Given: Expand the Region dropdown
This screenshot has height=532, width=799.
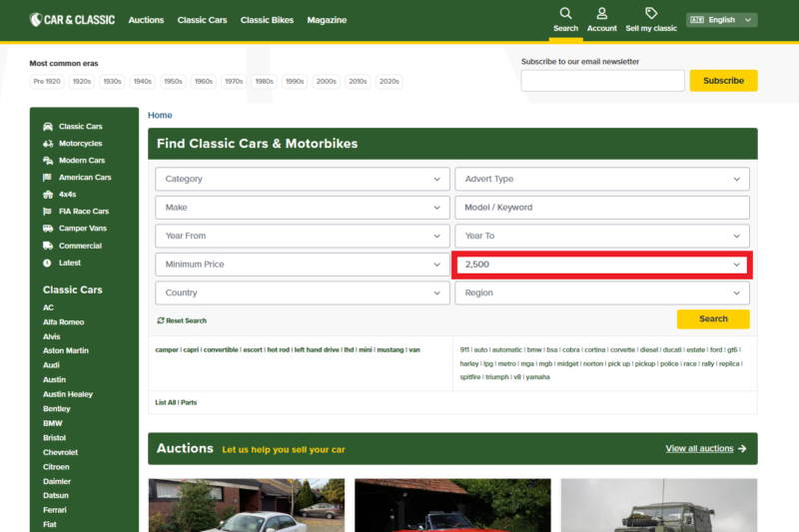Looking at the screenshot, I should [602, 292].
